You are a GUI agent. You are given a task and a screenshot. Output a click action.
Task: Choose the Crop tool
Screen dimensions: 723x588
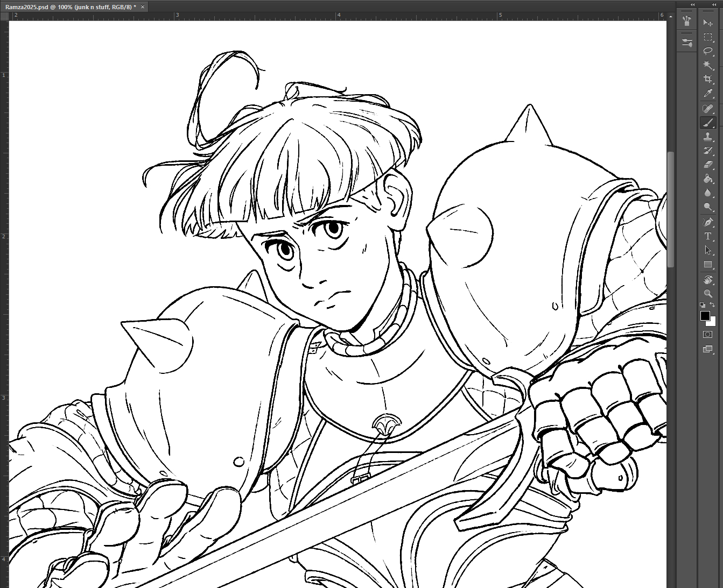[x=708, y=79]
